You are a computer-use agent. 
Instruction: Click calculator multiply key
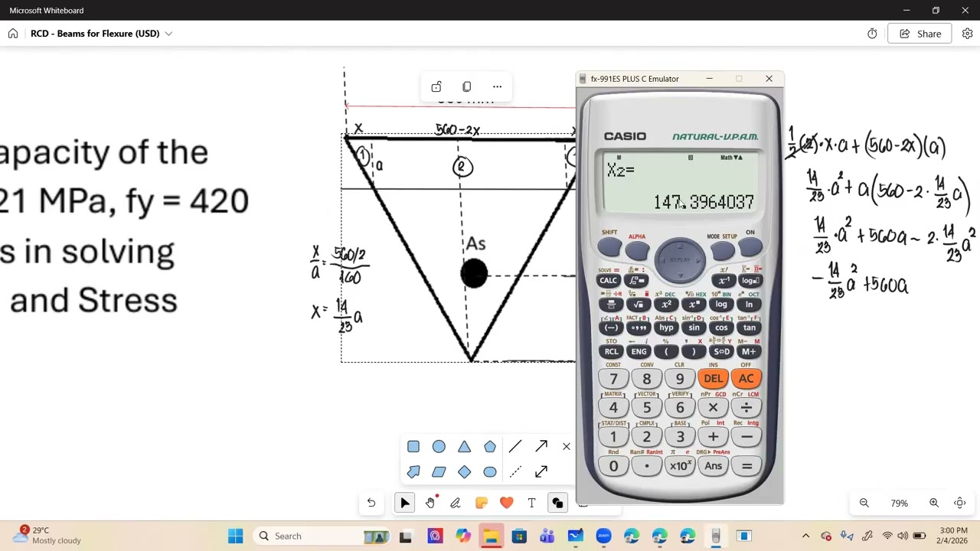pos(713,408)
